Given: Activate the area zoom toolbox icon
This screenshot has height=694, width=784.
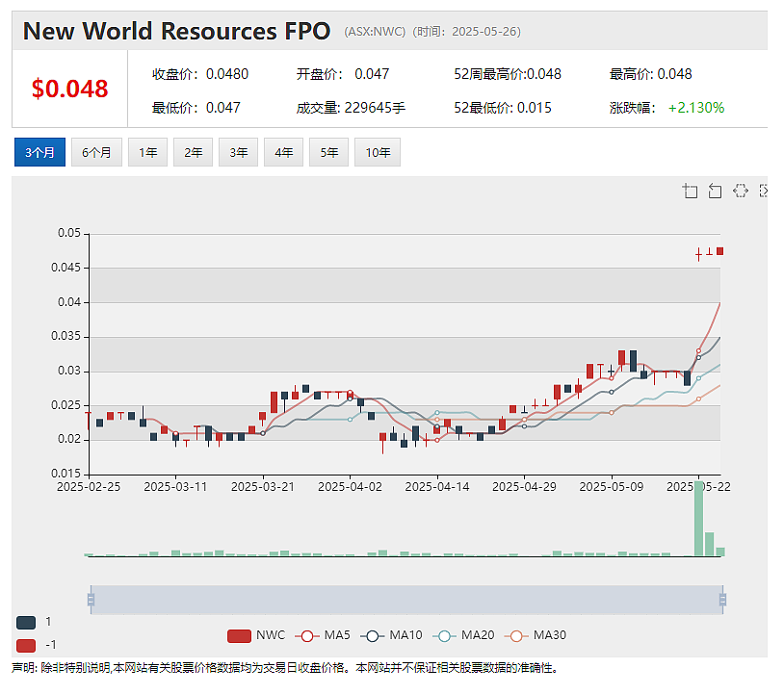Looking at the screenshot, I should pos(690,191).
